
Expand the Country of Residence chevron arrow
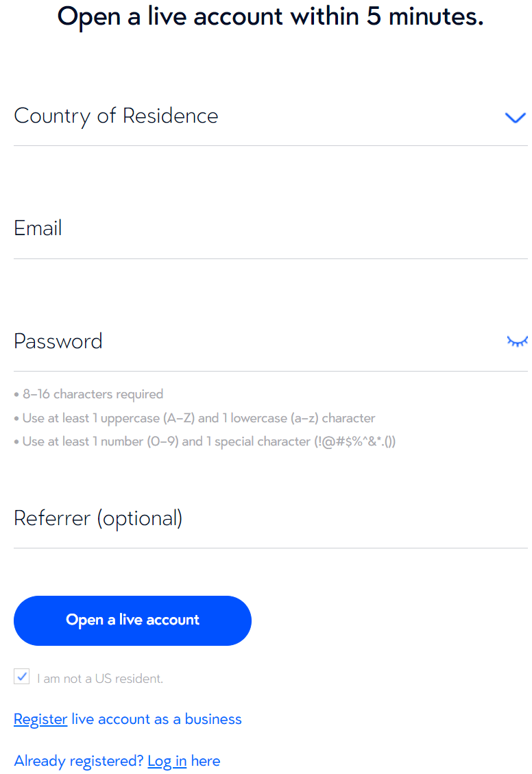515,118
